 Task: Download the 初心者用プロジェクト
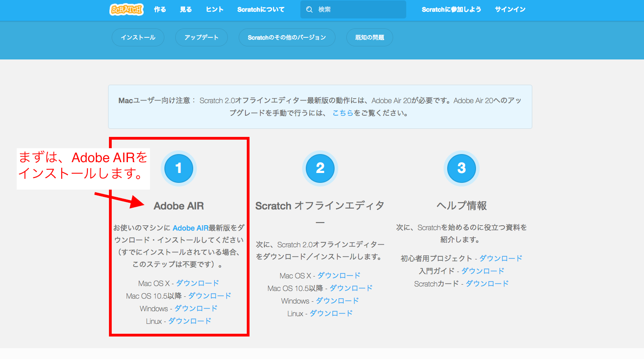pos(501,259)
